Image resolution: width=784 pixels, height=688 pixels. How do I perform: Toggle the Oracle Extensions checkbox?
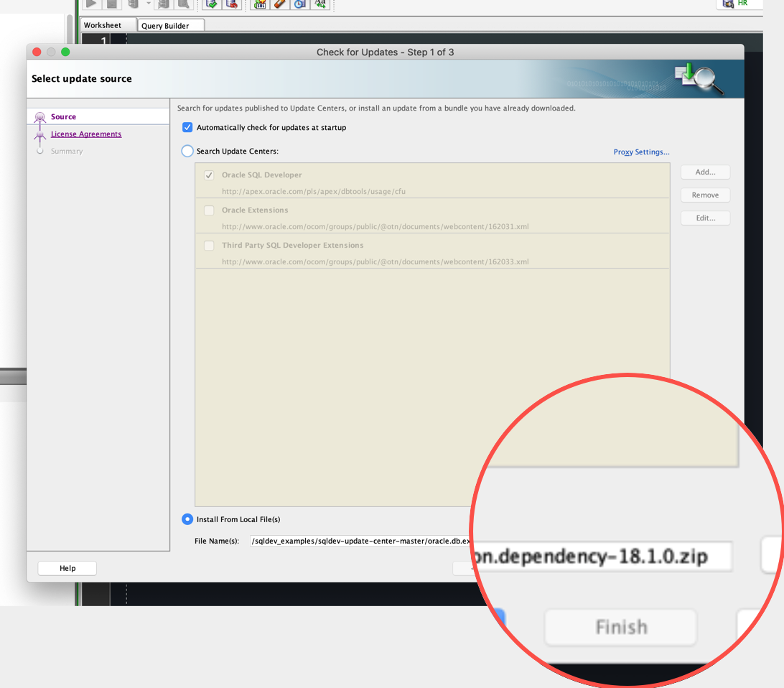point(209,210)
